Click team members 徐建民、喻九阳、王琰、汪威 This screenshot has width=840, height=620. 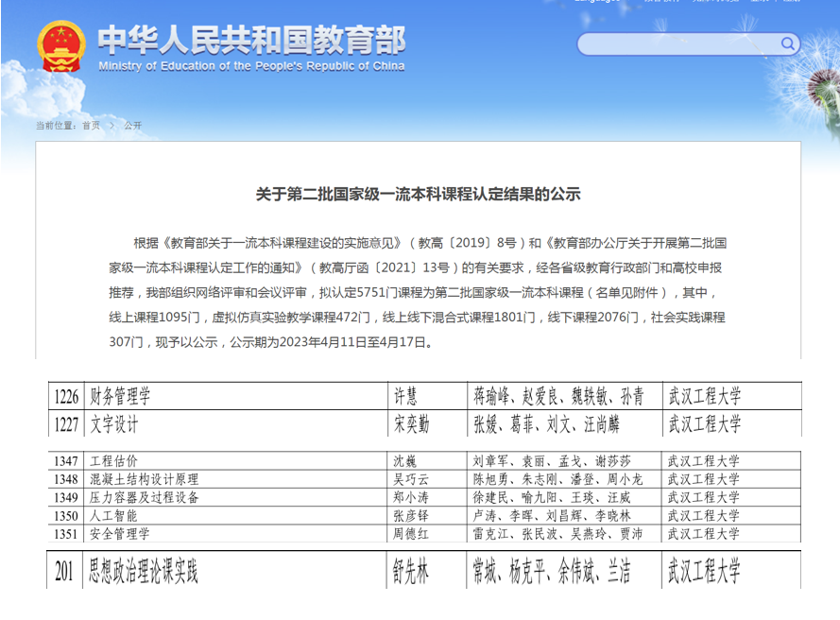[x=551, y=497]
